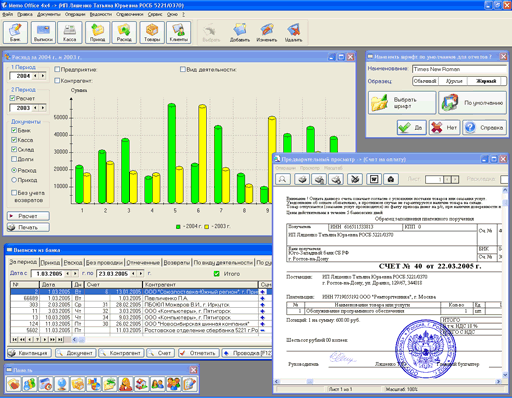
Task: Decrease the 2004 period year with left arrow
Action: click(35, 76)
